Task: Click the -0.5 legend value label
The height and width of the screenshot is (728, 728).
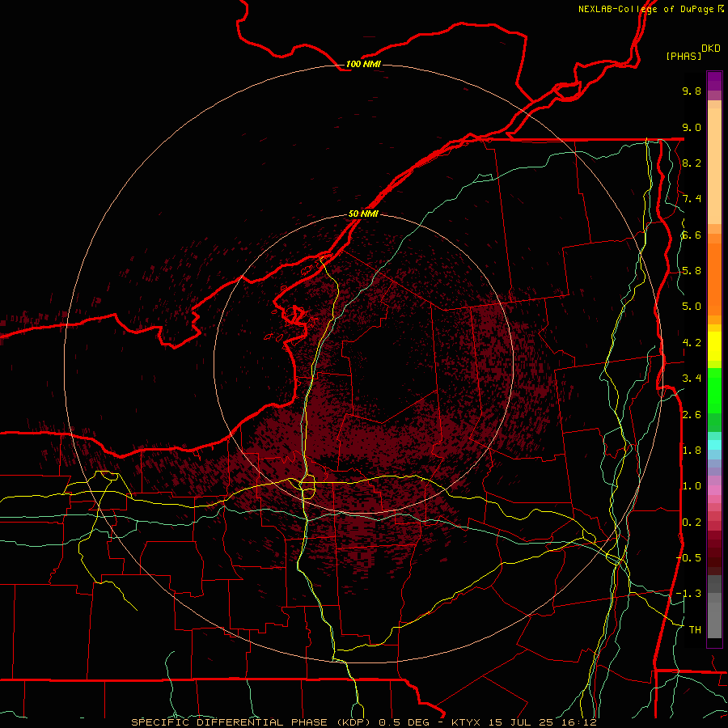Action: point(688,558)
